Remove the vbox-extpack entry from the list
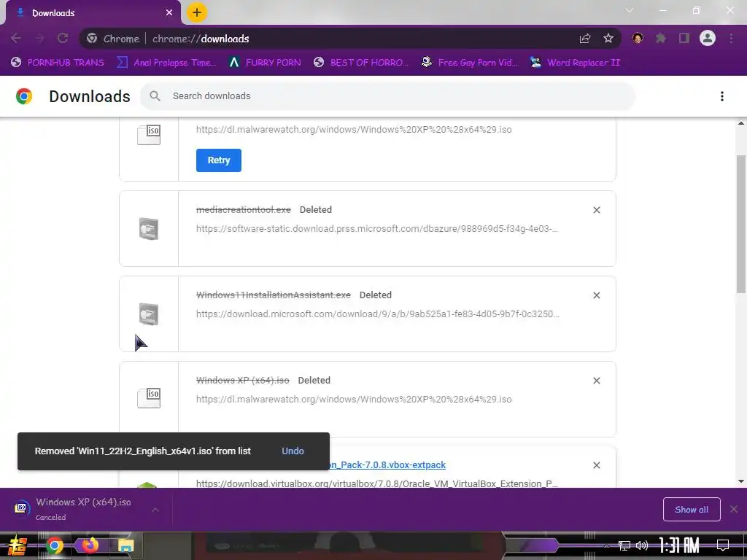The height and width of the screenshot is (560, 747). coord(597,465)
